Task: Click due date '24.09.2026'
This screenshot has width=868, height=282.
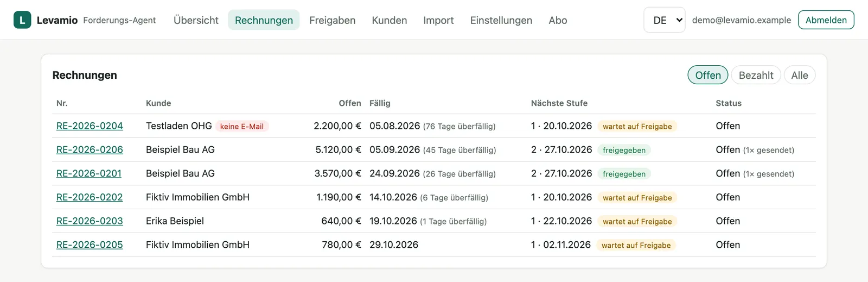Action: click(x=394, y=174)
